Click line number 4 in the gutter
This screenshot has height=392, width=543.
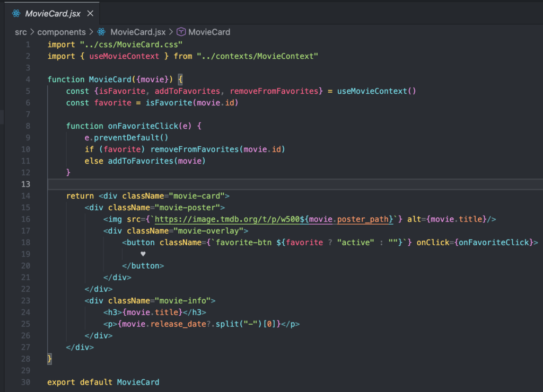[28, 79]
